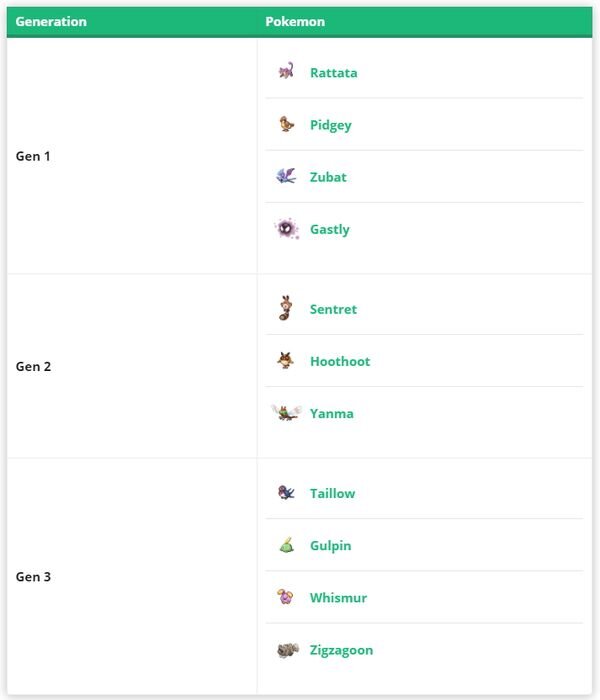This screenshot has height=700, width=600.
Task: Click the Gastly sprite icon
Action: (x=286, y=229)
